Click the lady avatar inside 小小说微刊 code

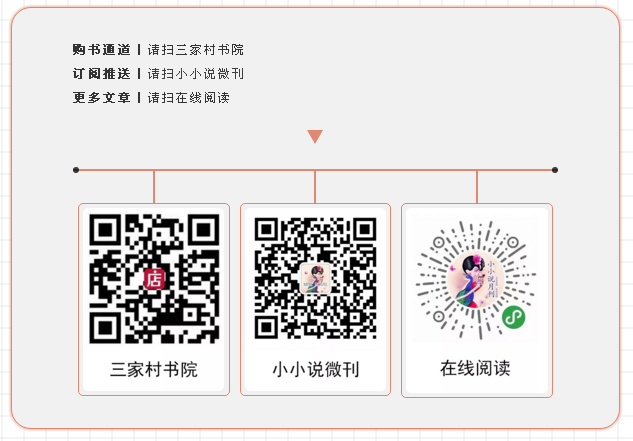point(316,278)
